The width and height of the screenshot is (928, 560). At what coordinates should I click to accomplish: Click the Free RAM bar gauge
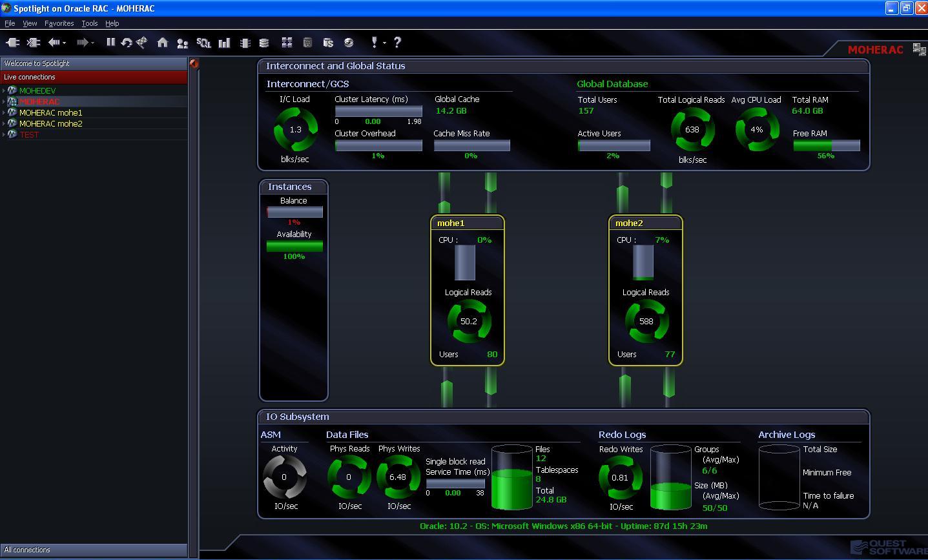(x=827, y=145)
